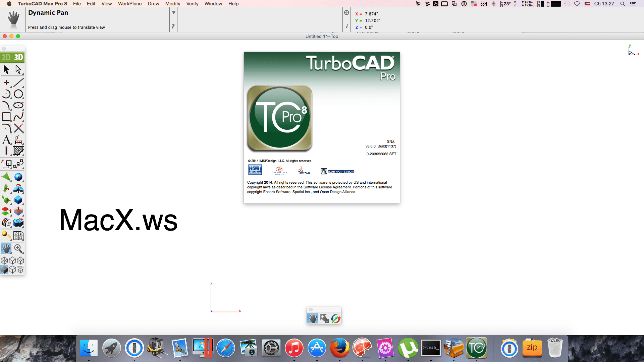This screenshot has height=362, width=644.
Task: Open the View menu
Action: click(x=107, y=4)
